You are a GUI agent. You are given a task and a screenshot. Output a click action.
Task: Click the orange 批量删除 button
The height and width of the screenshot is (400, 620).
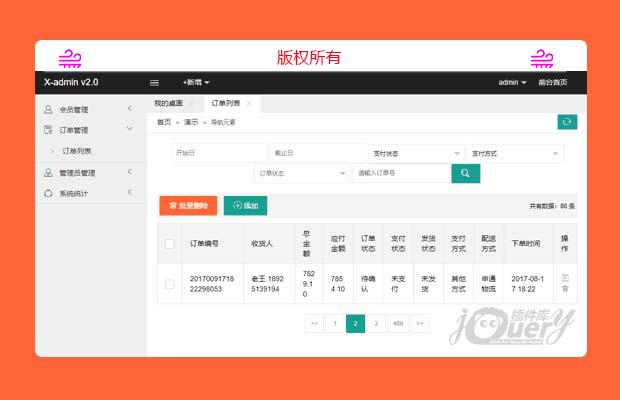pyautogui.click(x=188, y=206)
